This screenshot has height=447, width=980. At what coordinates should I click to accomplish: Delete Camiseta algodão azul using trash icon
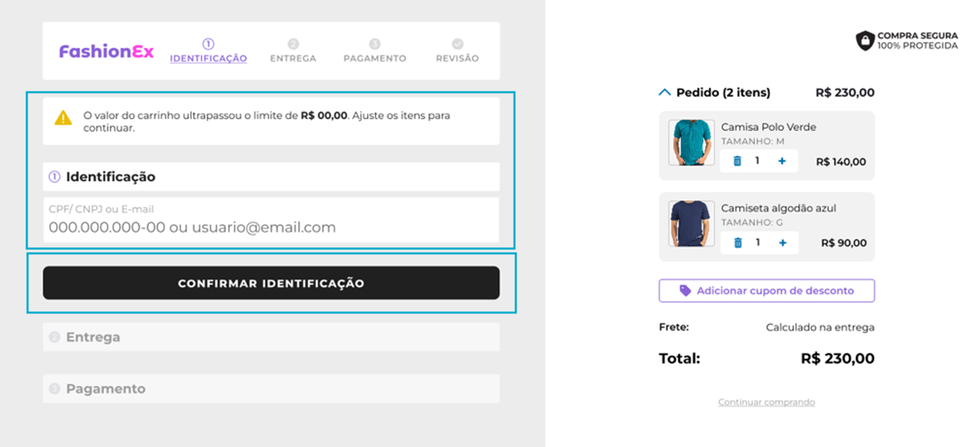(738, 242)
